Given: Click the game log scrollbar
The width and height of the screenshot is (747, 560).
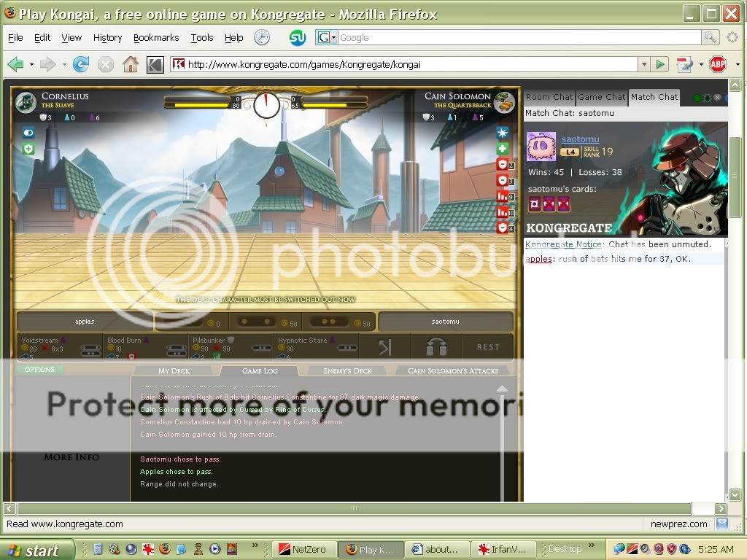Looking at the screenshot, I should coord(502,443).
